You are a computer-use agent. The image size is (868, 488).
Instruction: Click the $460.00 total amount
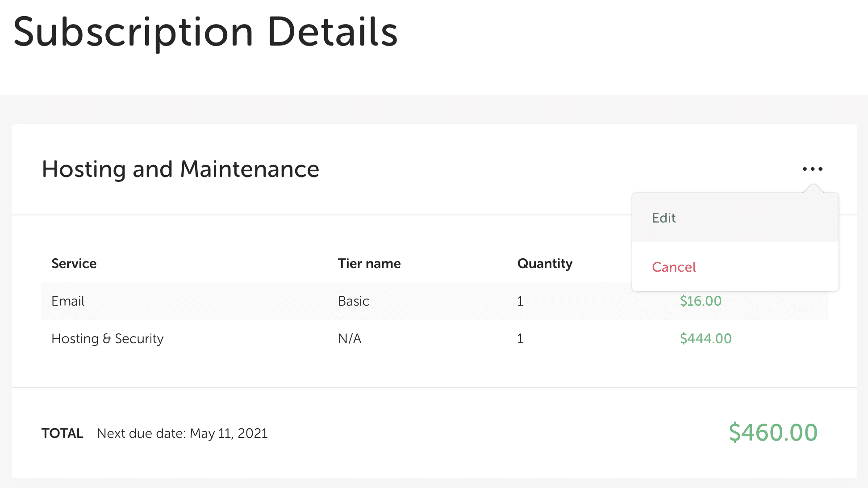pos(773,433)
